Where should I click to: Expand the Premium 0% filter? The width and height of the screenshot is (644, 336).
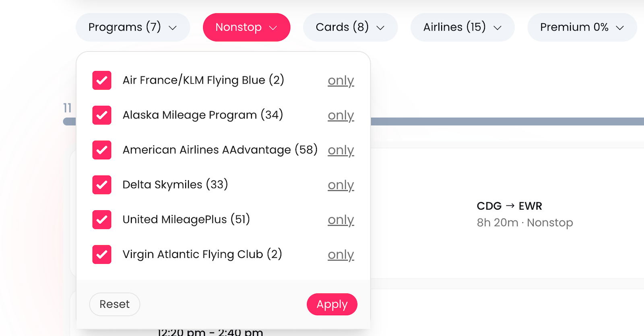click(x=582, y=27)
